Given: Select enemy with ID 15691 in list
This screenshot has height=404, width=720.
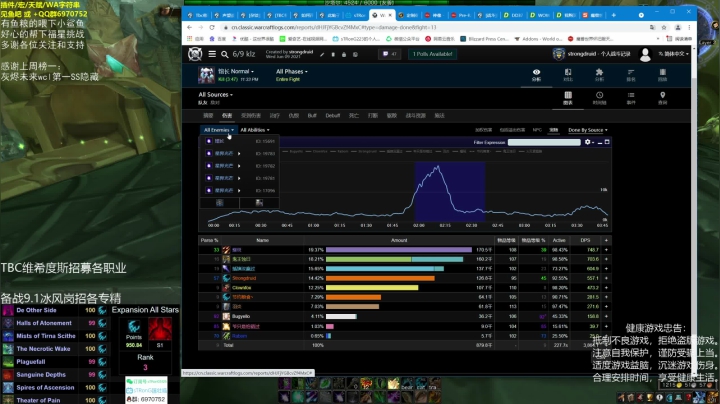Looking at the screenshot, I should 240,141.
